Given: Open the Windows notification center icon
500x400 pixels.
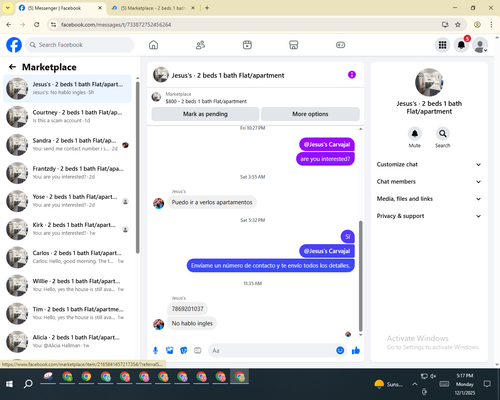Looking at the screenshot, I should tap(487, 384).
